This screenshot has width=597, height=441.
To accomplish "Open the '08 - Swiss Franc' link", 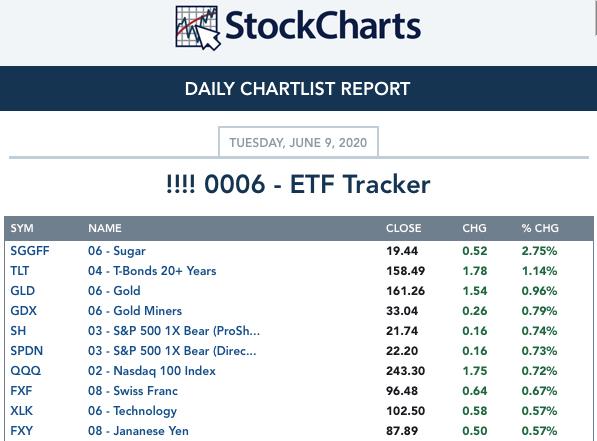I will tap(133, 391).
